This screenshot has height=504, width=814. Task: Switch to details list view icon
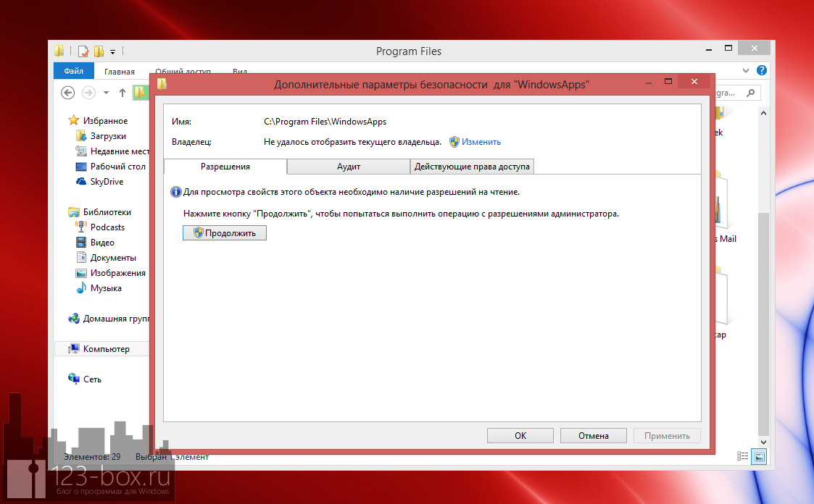[x=742, y=456]
